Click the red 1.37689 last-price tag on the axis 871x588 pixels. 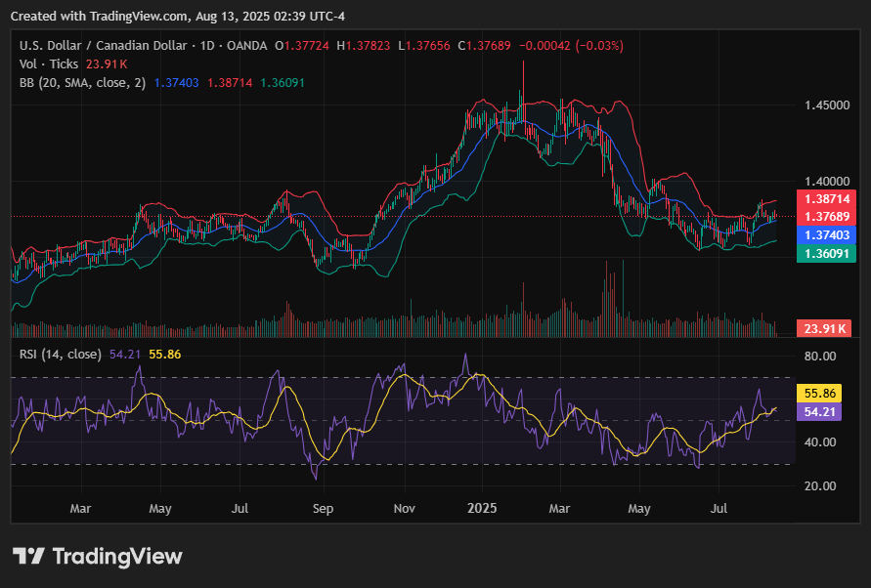(x=827, y=217)
